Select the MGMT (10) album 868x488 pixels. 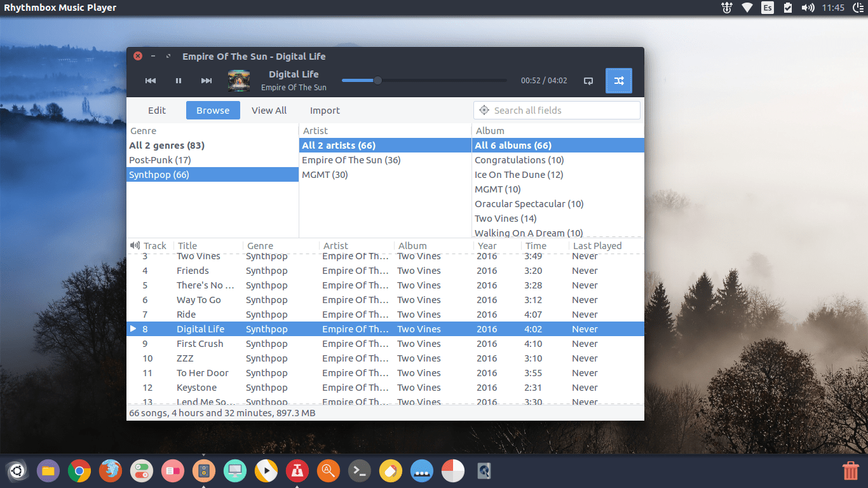[x=558, y=189]
